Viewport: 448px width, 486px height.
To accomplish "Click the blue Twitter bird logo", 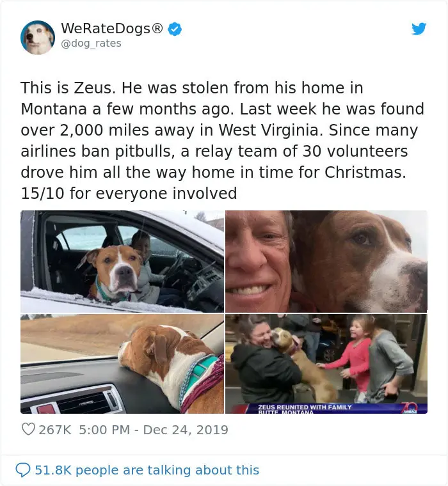I will [x=419, y=29].
